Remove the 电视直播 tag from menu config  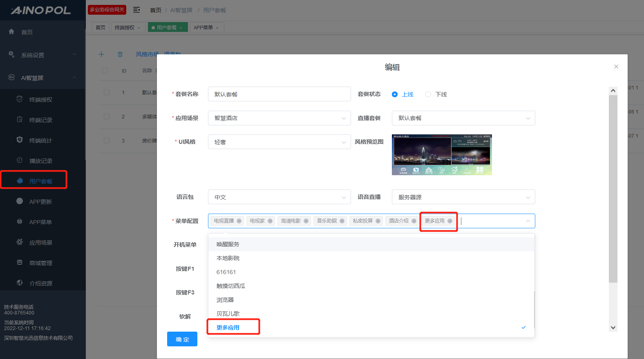[239, 221]
